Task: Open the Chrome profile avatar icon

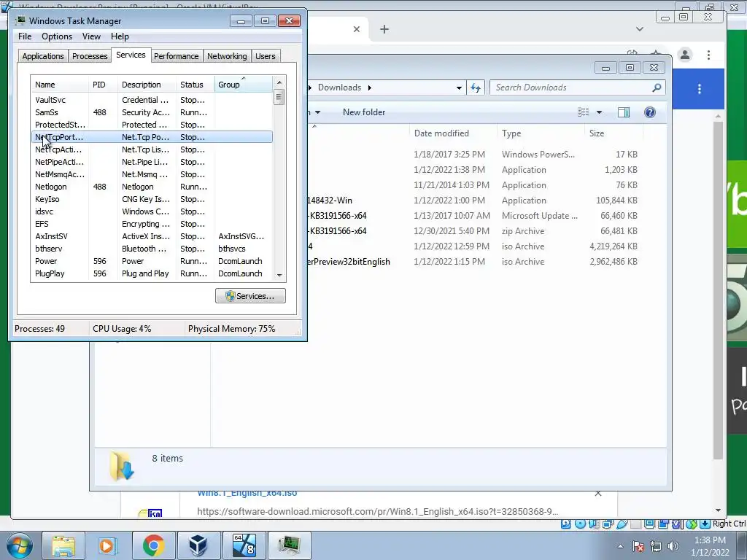Action: (685, 55)
